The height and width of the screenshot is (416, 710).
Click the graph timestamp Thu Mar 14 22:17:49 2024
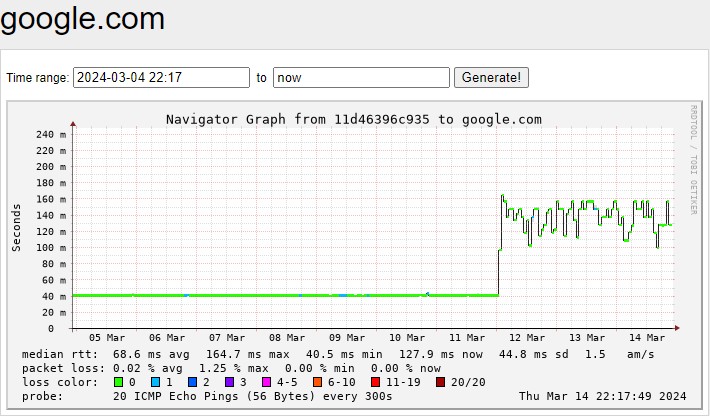tap(602, 396)
